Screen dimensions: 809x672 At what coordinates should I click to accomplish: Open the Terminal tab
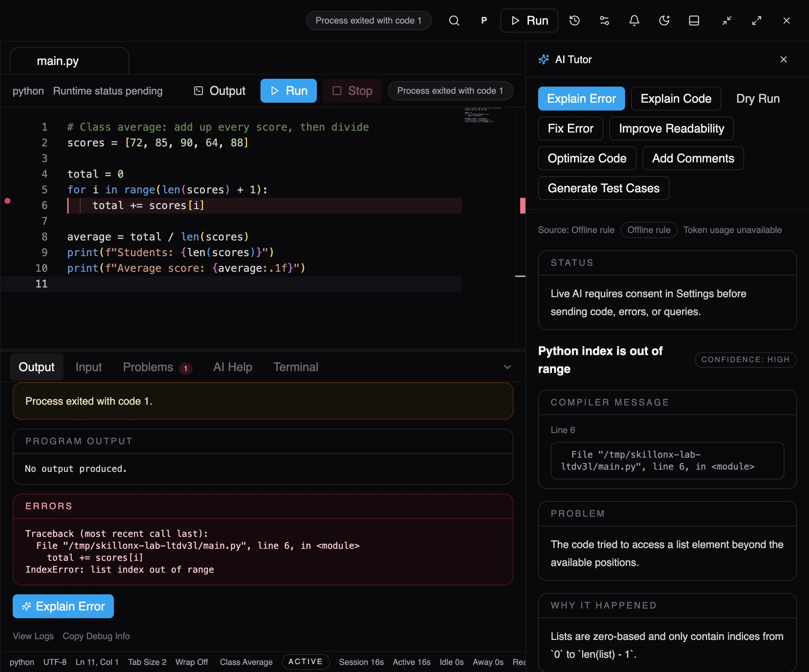click(296, 367)
